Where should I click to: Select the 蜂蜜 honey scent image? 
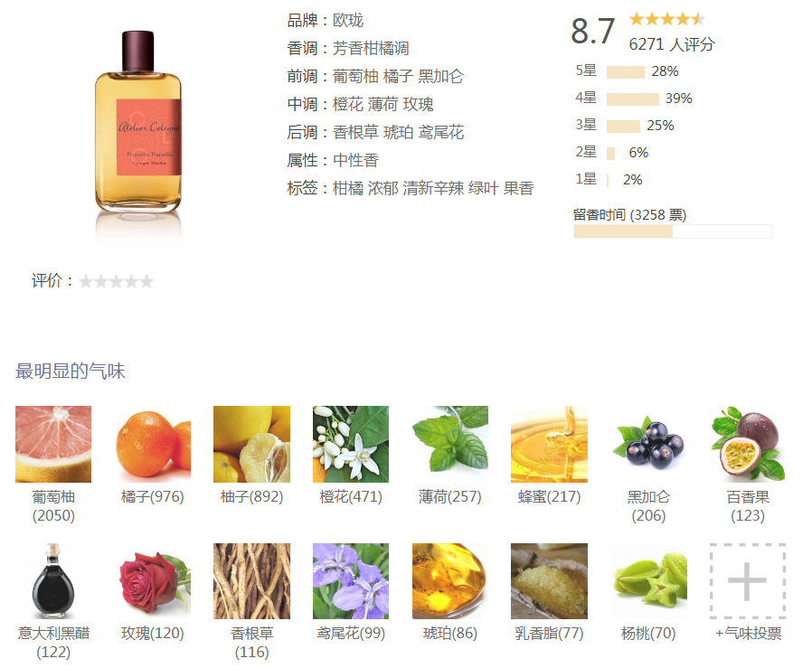tap(549, 444)
